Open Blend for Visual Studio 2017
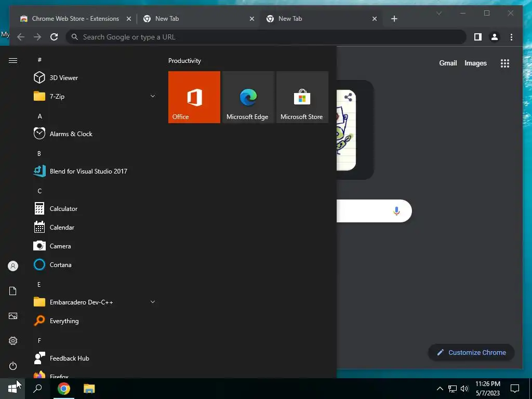 point(95,171)
